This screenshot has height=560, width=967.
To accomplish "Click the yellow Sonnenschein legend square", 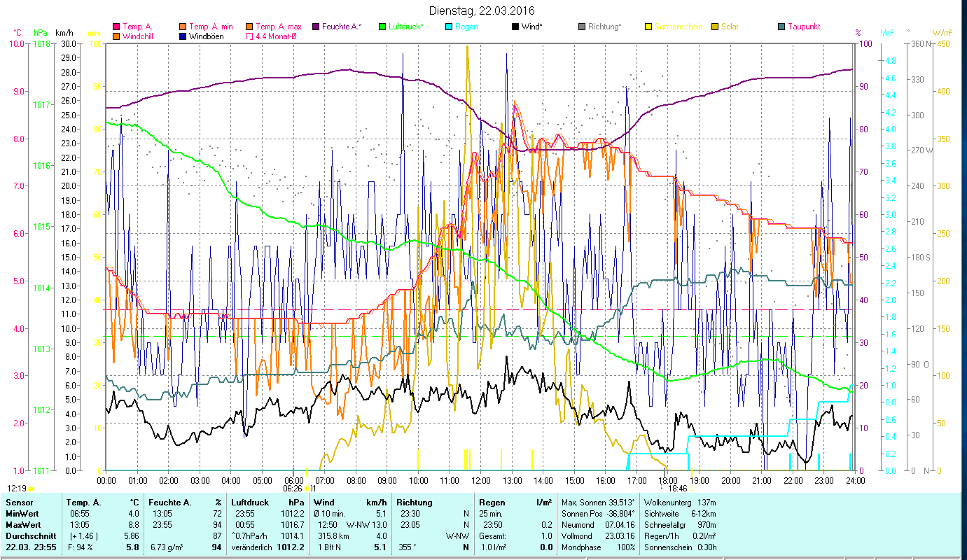I will (x=649, y=27).
